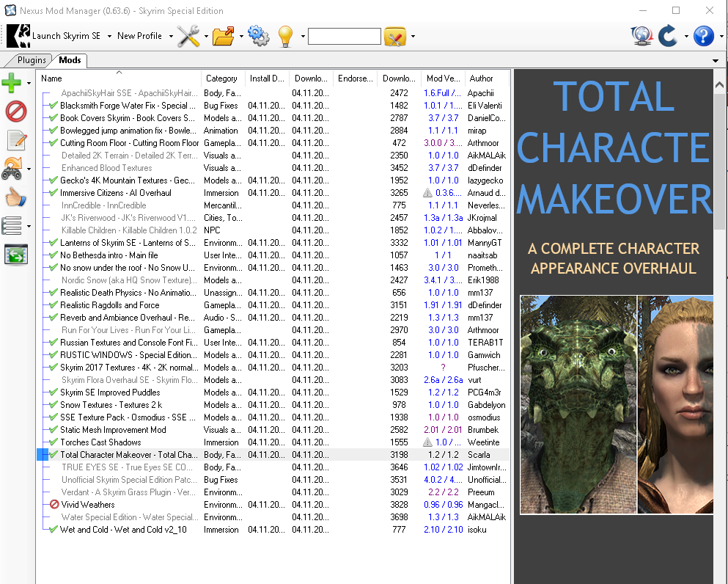Select Water Special Edition row
The height and width of the screenshot is (584, 728).
point(273,517)
